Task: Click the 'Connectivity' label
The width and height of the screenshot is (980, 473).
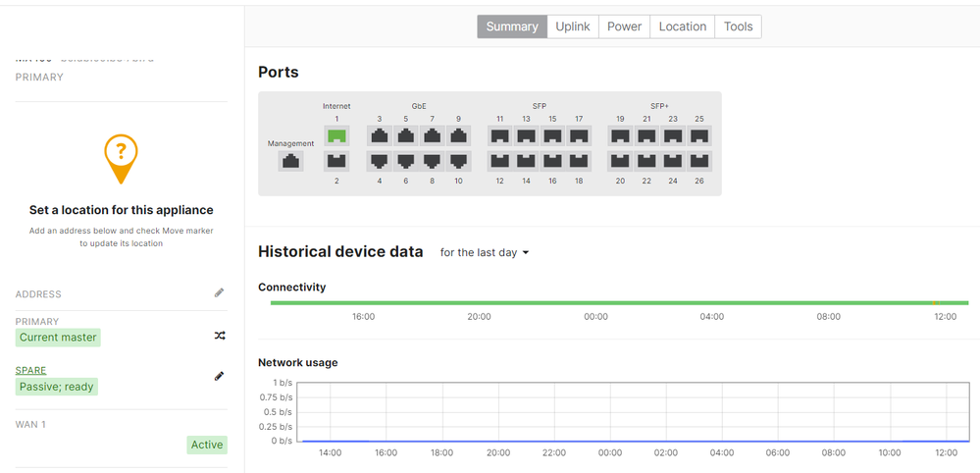Action: (x=292, y=288)
